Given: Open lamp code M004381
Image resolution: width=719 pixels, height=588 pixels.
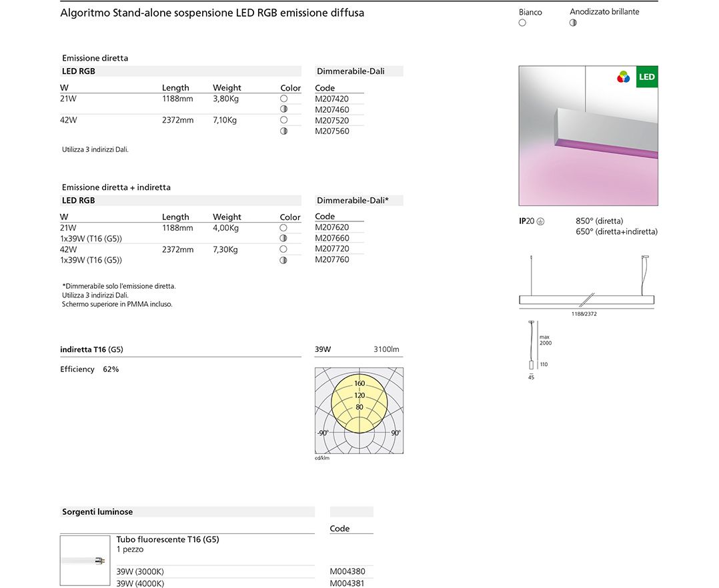Looking at the screenshot, I should (347, 583).
